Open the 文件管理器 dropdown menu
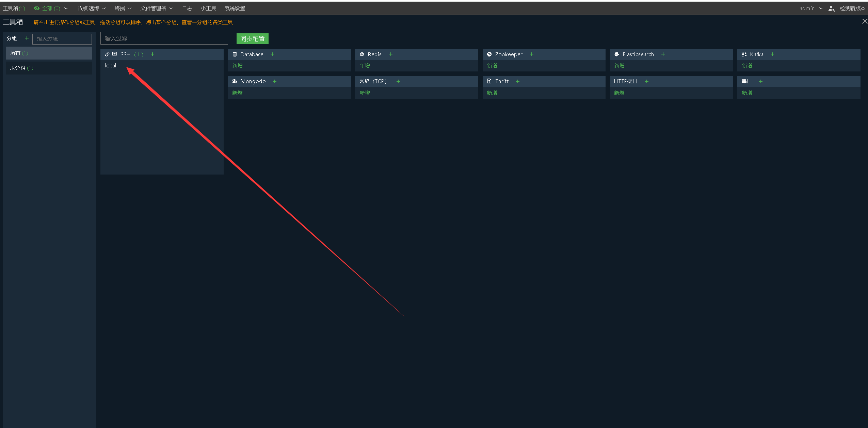868x428 pixels. click(x=157, y=9)
